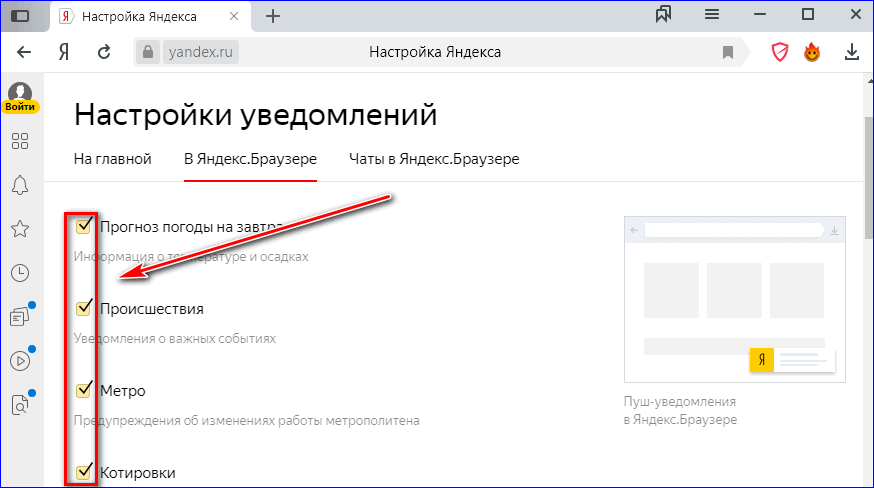
Task: Close the Настройка Яндекса tab
Action: click(x=234, y=16)
